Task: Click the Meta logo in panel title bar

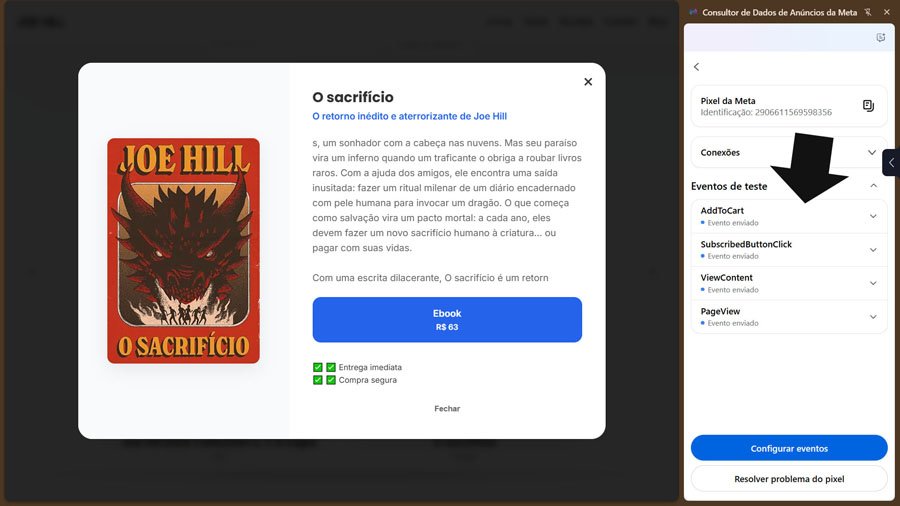Action: (x=693, y=12)
